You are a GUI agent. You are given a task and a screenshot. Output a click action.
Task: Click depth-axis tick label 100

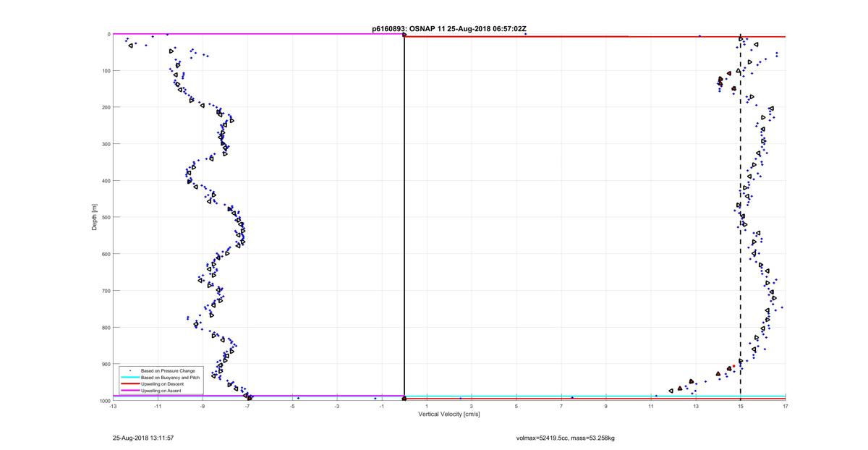pos(106,71)
